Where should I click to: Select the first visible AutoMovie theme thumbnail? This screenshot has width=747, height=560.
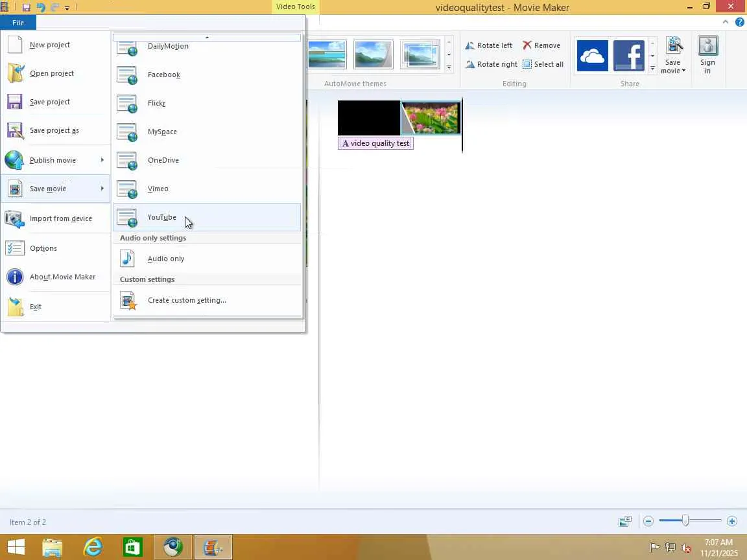[327, 54]
